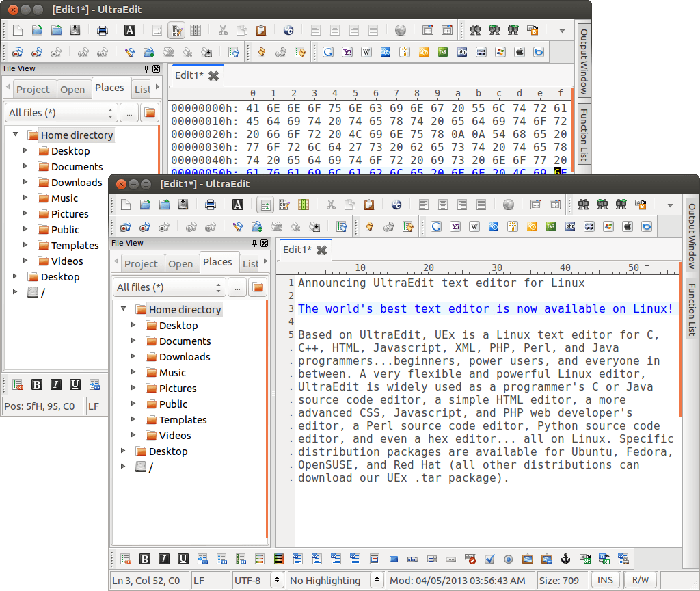Open Output Window side tab, front window

[692, 236]
